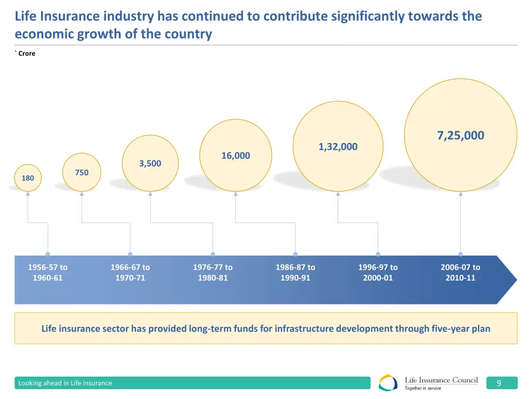Select the 2006-07 to 2010-11 label
This screenshot has width=532, height=399.
pos(460,272)
